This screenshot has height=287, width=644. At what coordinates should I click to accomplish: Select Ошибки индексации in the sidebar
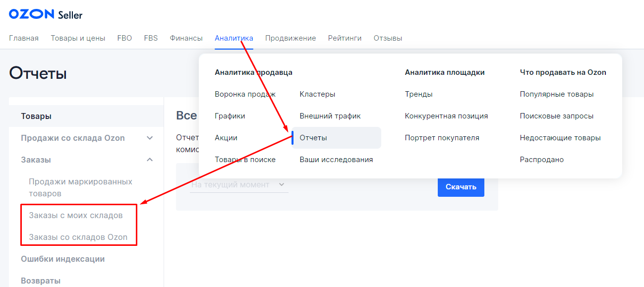click(x=62, y=259)
